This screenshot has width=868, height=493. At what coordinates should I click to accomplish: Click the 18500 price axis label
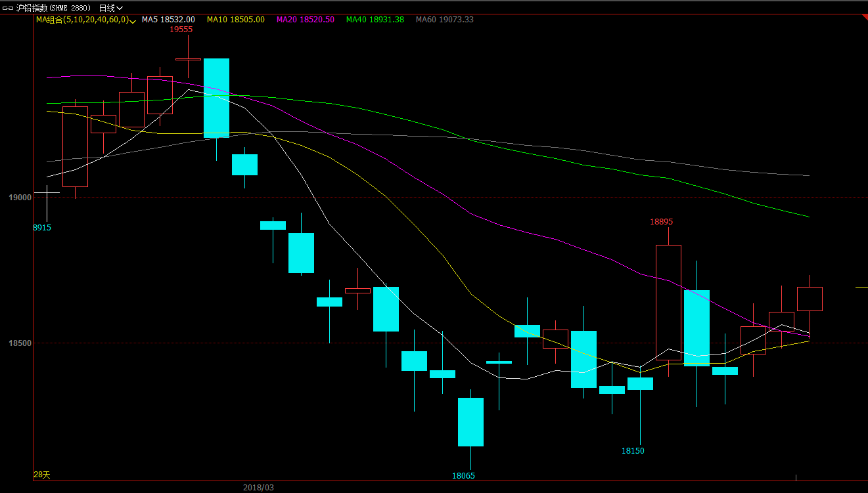pos(20,343)
